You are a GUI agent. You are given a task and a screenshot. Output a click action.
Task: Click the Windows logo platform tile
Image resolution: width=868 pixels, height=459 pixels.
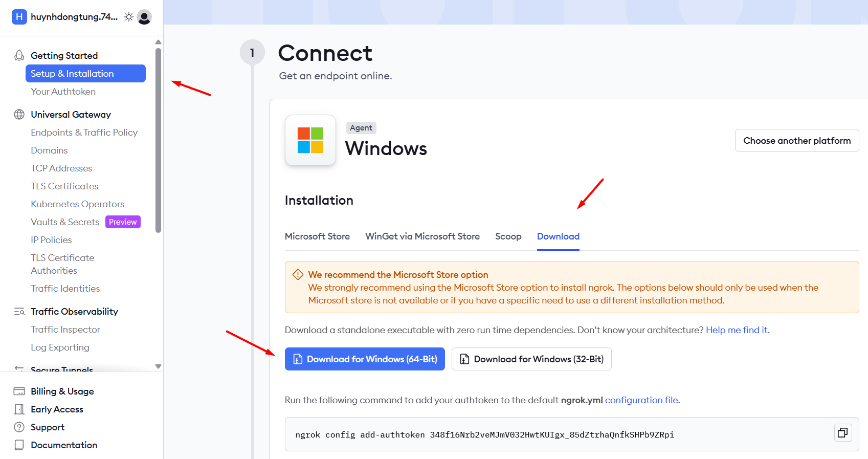[310, 140]
